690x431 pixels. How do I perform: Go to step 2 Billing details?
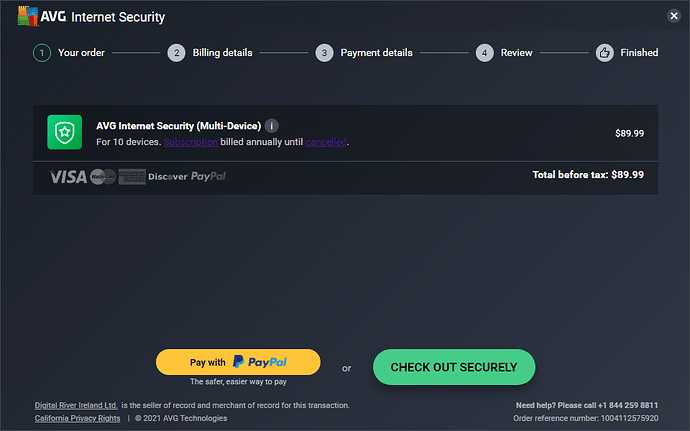(x=176, y=53)
